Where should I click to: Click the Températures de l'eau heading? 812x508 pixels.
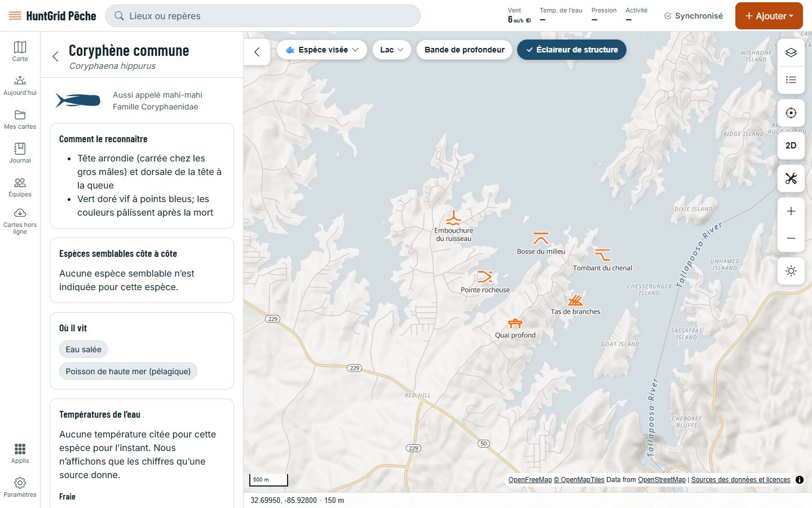(x=100, y=414)
